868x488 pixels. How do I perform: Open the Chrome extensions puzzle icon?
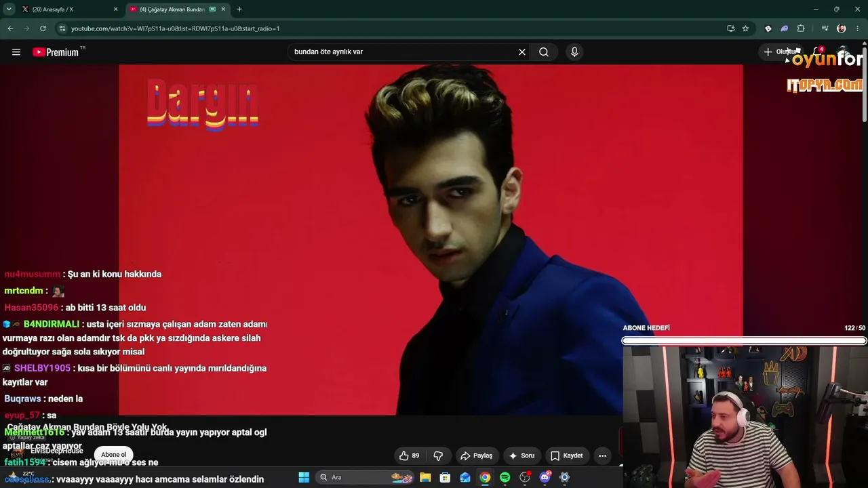coord(801,28)
